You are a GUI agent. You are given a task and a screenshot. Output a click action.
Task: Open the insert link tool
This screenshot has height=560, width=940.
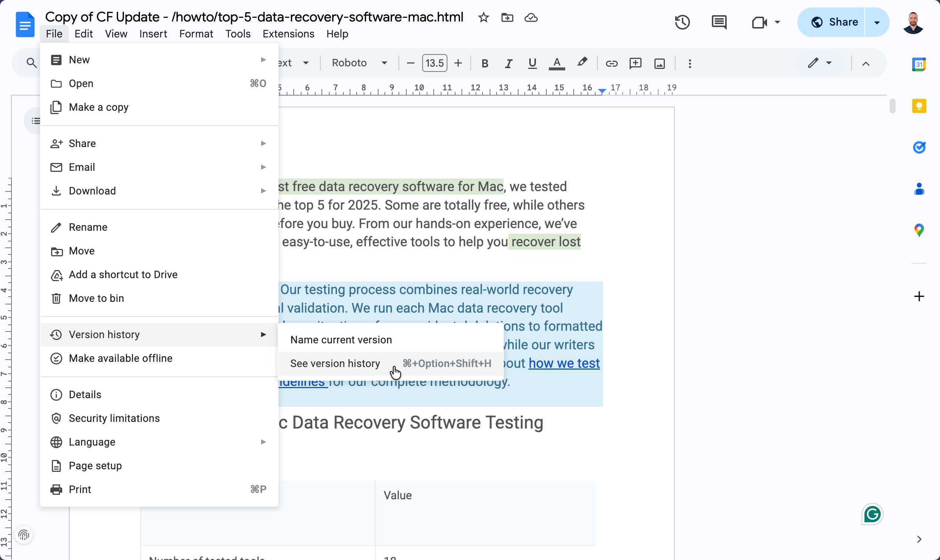pyautogui.click(x=612, y=63)
